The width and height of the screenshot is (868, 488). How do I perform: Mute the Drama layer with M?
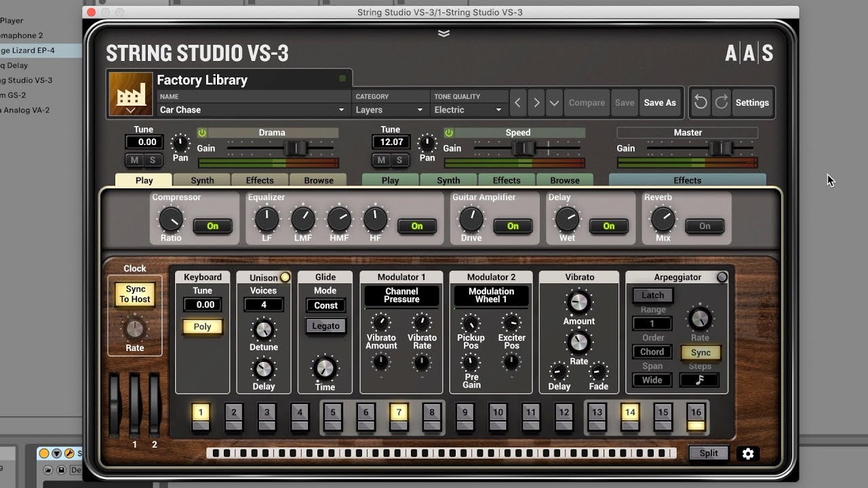coord(134,160)
